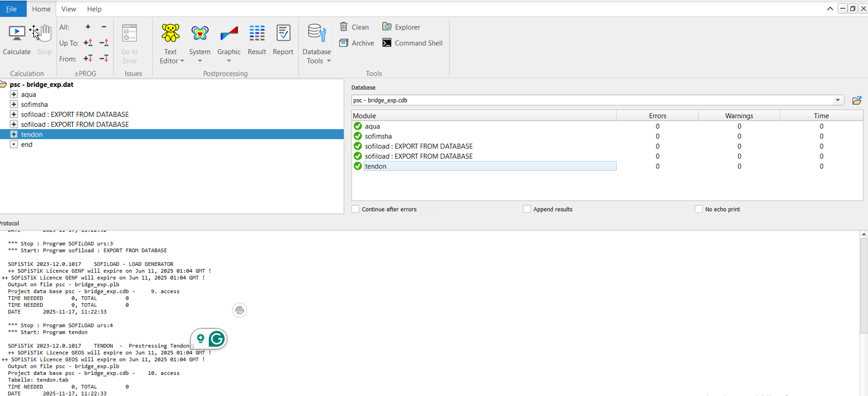Open the Database file dropdown
The image size is (868, 396).
pos(838,100)
